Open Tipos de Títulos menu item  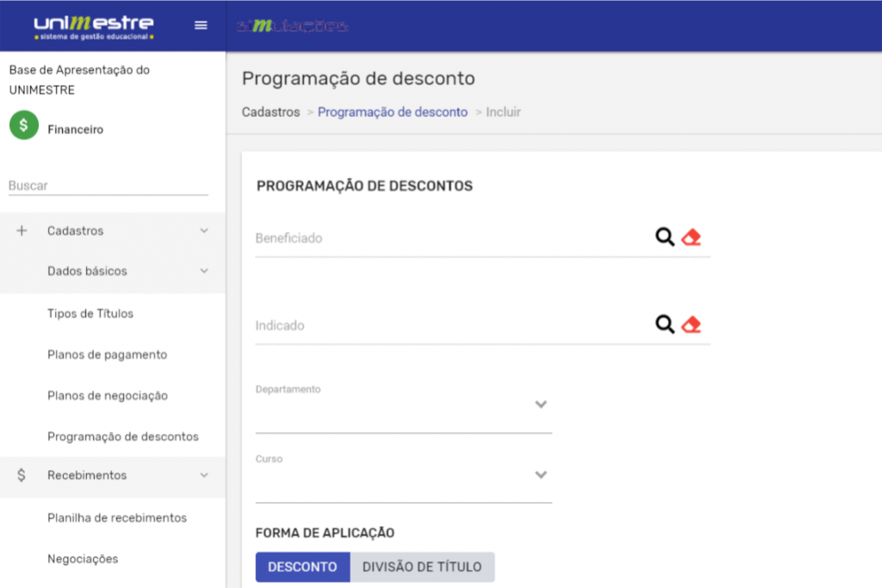[x=90, y=313]
